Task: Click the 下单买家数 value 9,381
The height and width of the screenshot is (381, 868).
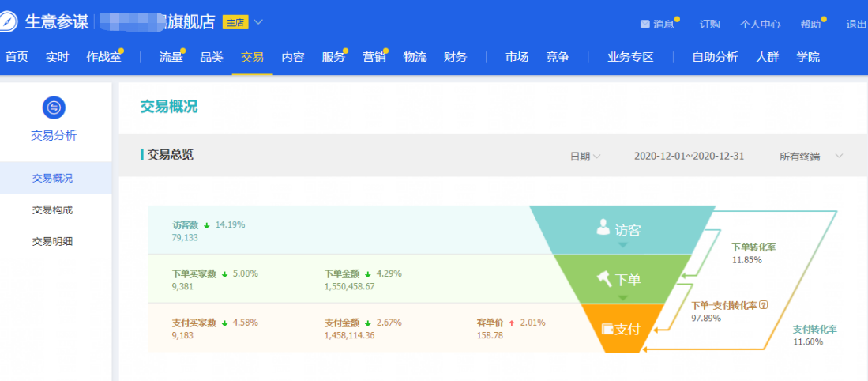Action: click(182, 286)
